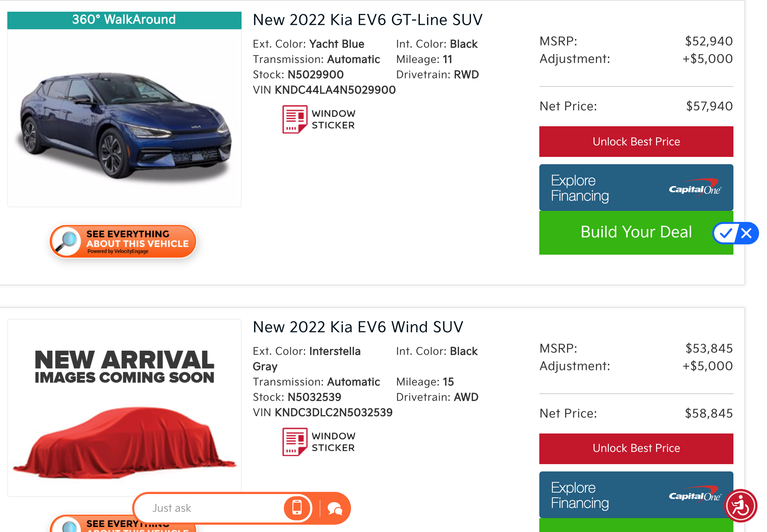This screenshot has height=532, width=767.
Task: Click Capital One logo on first Explore Financing
Action: point(695,188)
